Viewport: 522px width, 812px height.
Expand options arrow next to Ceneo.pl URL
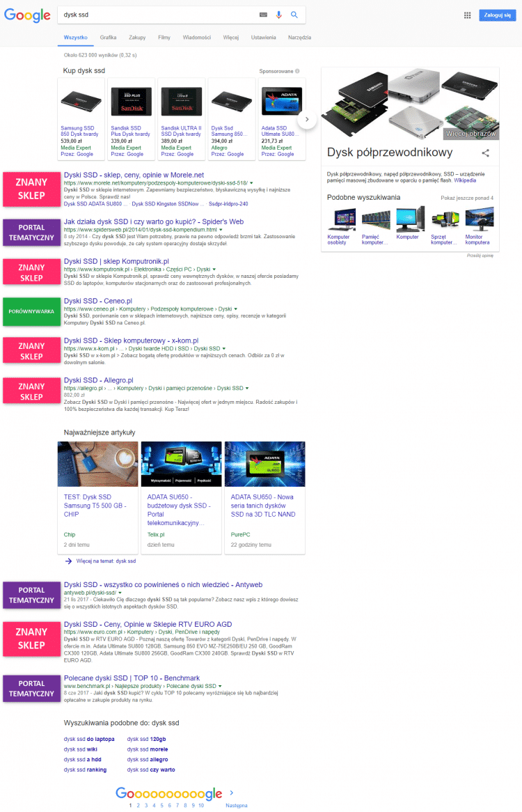coord(235,309)
